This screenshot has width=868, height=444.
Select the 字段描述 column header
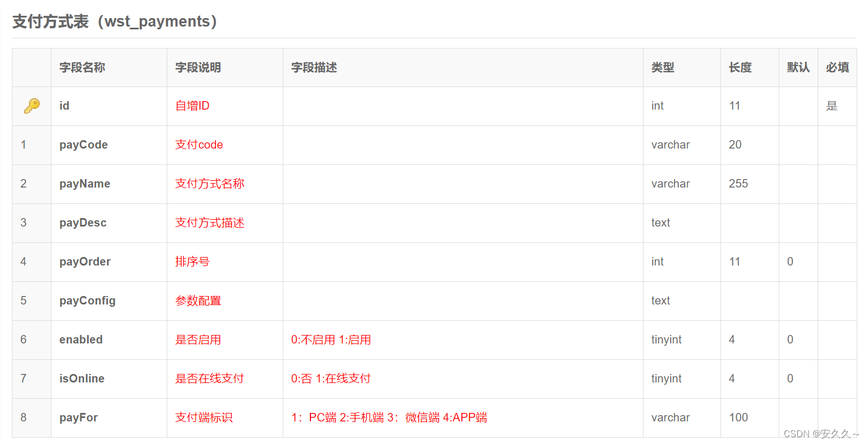click(314, 67)
